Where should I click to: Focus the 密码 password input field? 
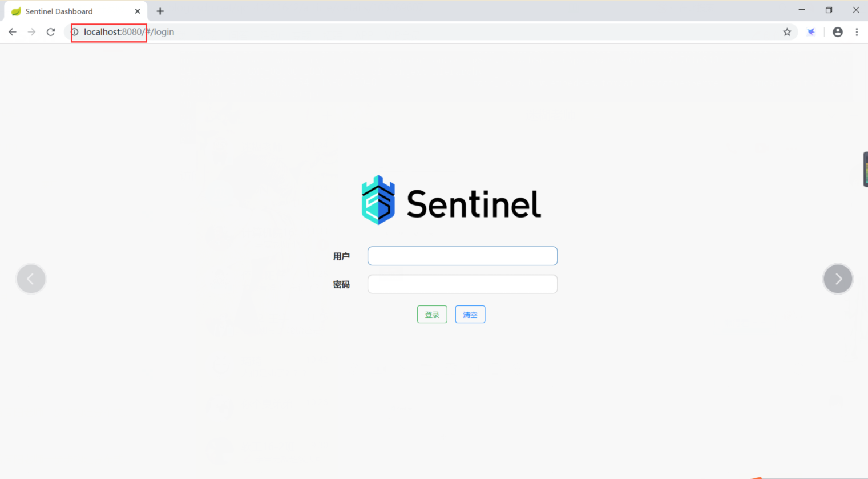pos(462,284)
